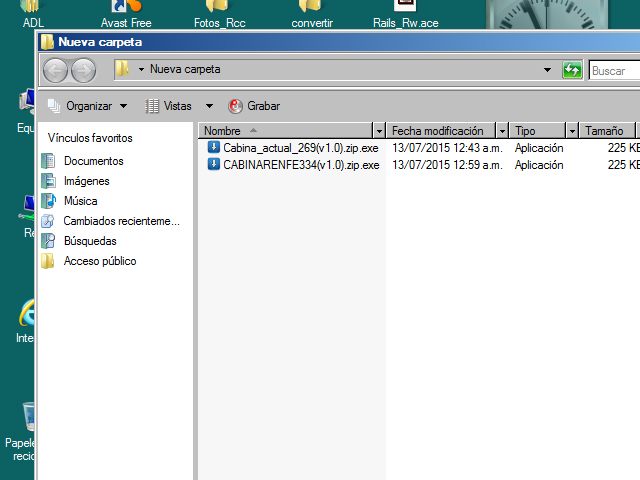
Task: Open the Nombre column filter dropdown
Action: point(379,131)
